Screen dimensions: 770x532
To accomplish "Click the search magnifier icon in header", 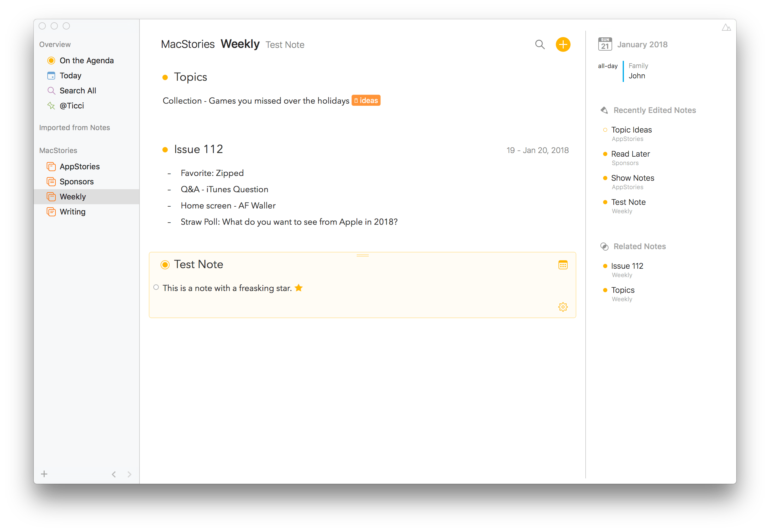I will click(540, 44).
